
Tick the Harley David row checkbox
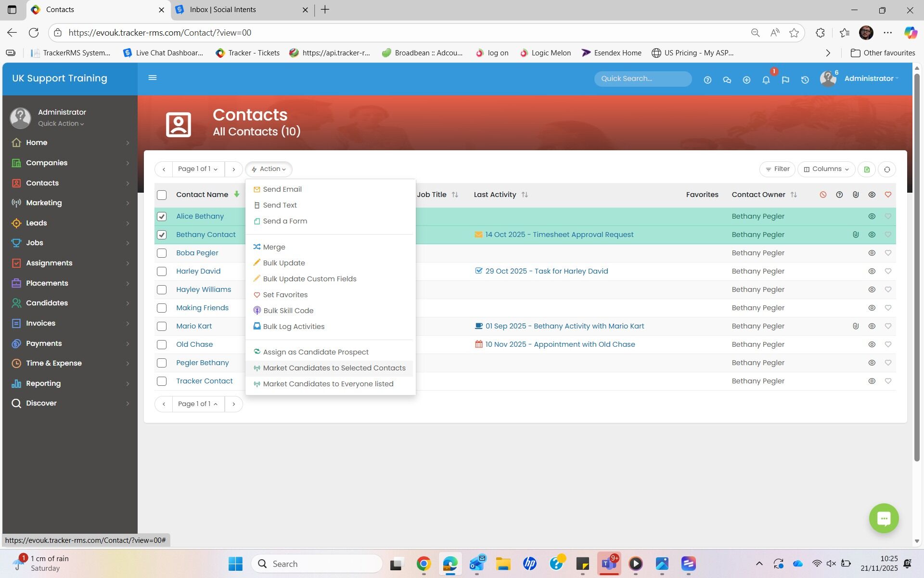click(x=162, y=271)
